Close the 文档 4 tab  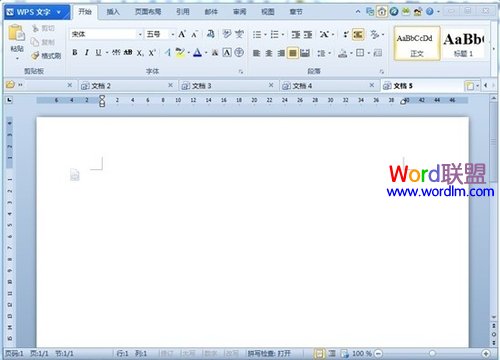pyautogui.click(x=372, y=85)
